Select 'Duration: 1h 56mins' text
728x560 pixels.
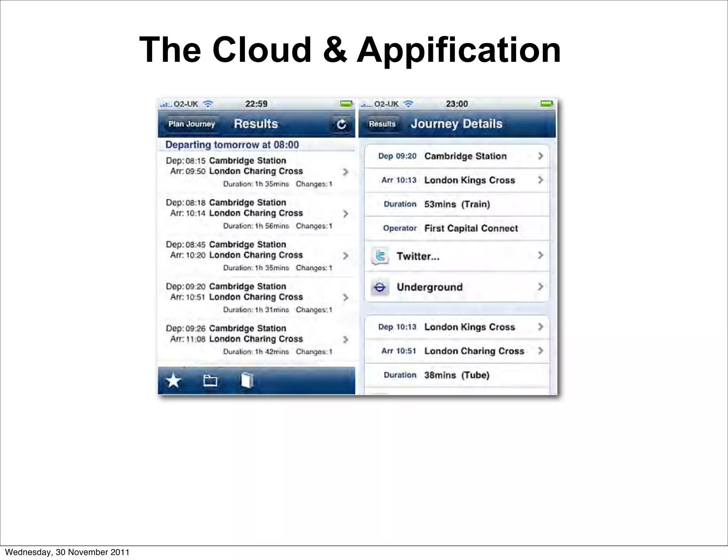coord(256,226)
